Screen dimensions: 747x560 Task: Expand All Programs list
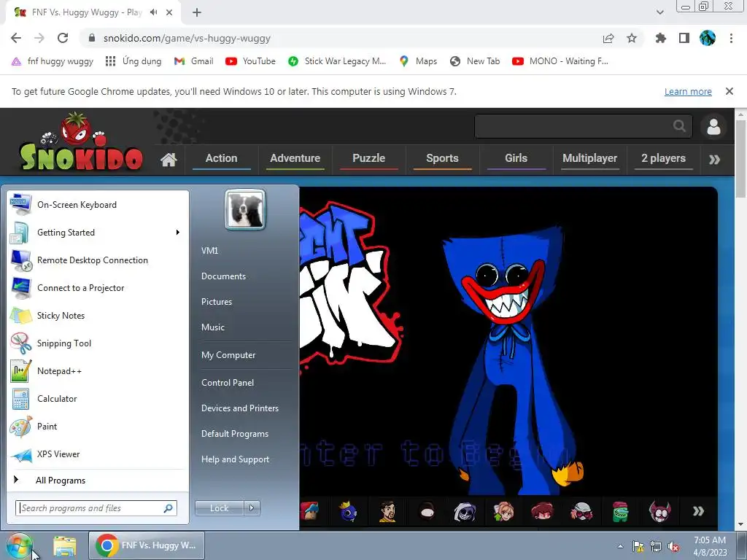click(x=98, y=481)
